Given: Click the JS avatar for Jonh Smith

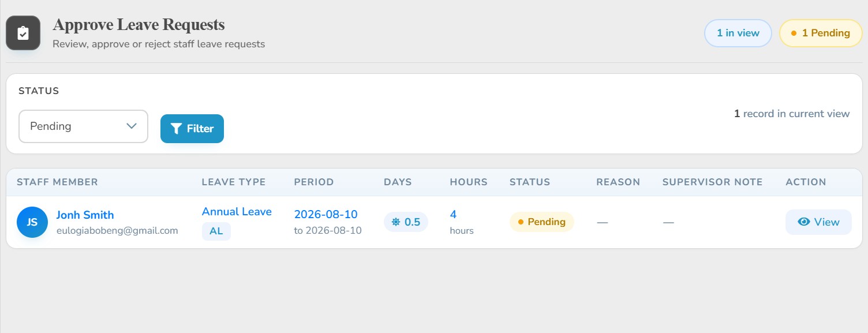Looking at the screenshot, I should click(32, 222).
